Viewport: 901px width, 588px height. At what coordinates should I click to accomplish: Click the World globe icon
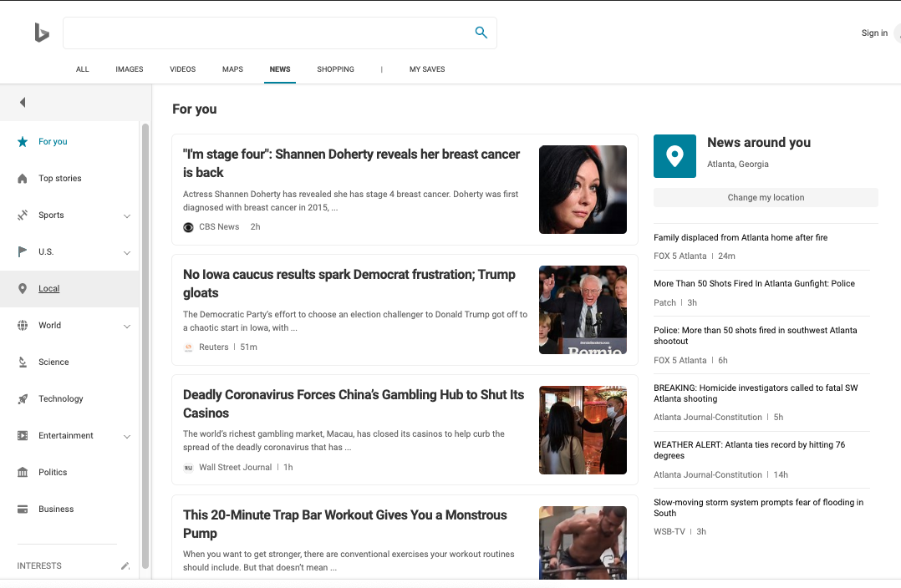coord(23,326)
